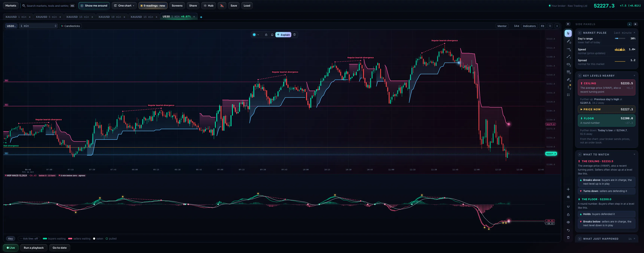Collapse the Market Pulse panel
Viewport: 644px width, 253px height.
pos(580,33)
